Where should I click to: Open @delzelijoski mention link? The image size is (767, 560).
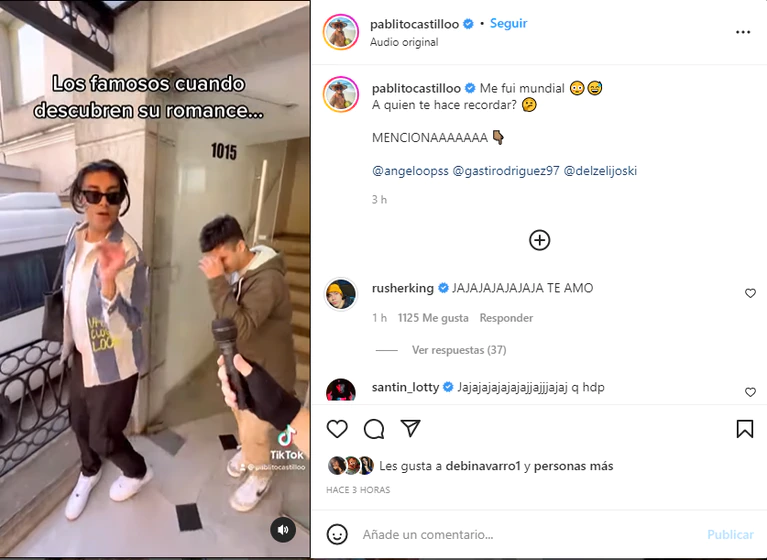(600, 171)
